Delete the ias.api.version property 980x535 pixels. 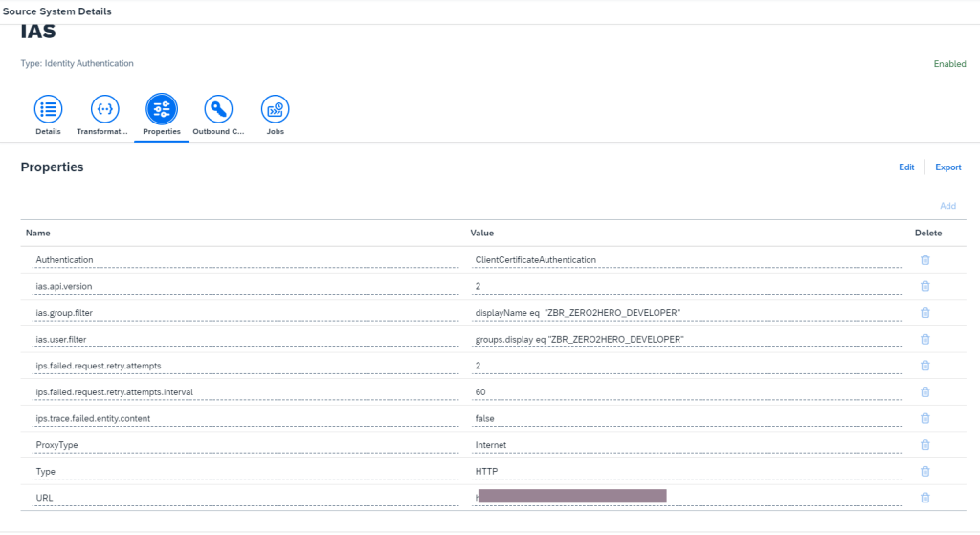[924, 286]
